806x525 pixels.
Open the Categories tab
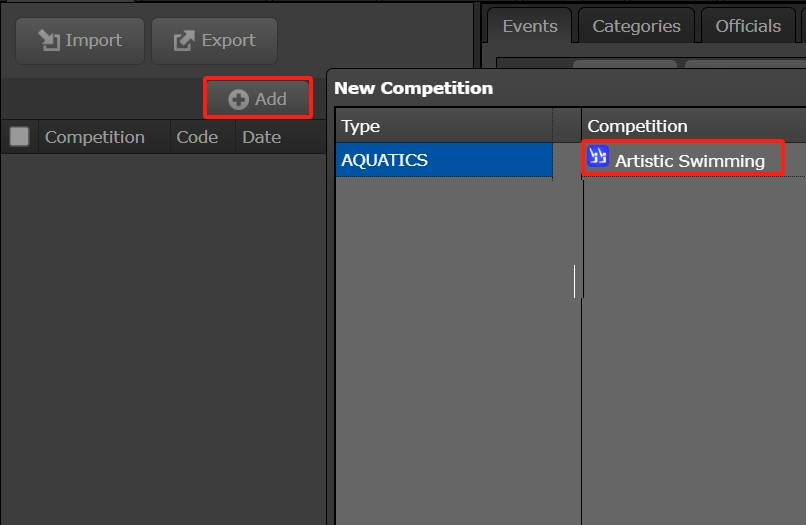(636, 27)
